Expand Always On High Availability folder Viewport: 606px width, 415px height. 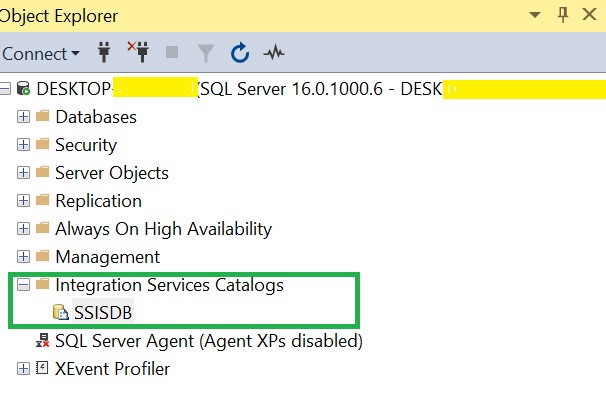[x=23, y=228]
